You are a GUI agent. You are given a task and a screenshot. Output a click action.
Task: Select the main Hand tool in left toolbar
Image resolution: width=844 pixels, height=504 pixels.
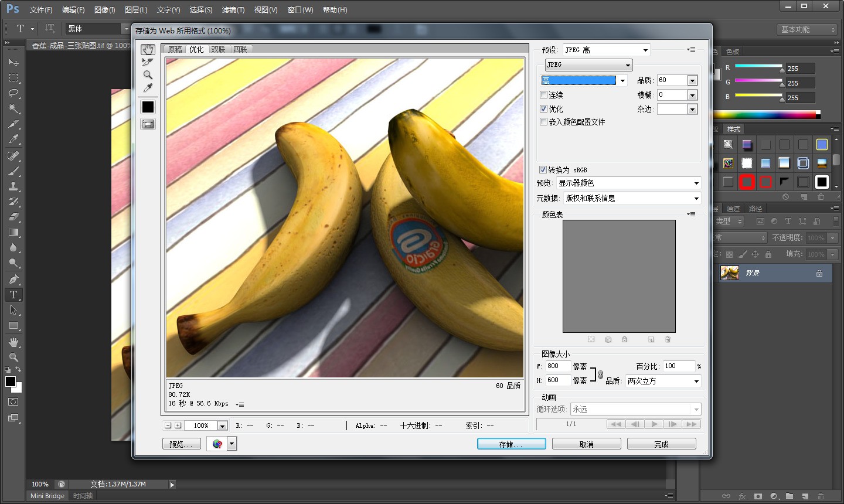coord(13,342)
